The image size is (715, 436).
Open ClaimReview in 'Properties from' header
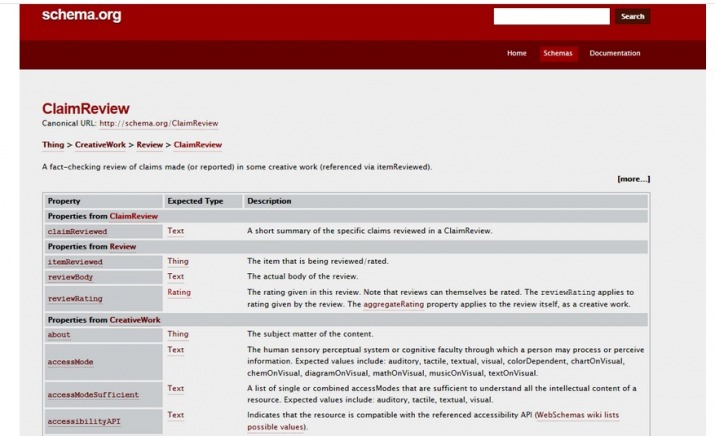tap(134, 216)
